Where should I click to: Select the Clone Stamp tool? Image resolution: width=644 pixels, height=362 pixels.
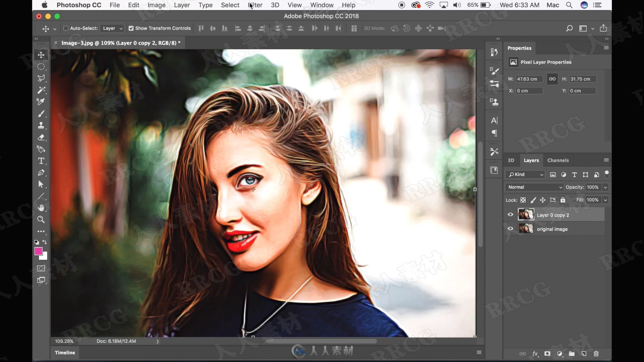(x=41, y=126)
